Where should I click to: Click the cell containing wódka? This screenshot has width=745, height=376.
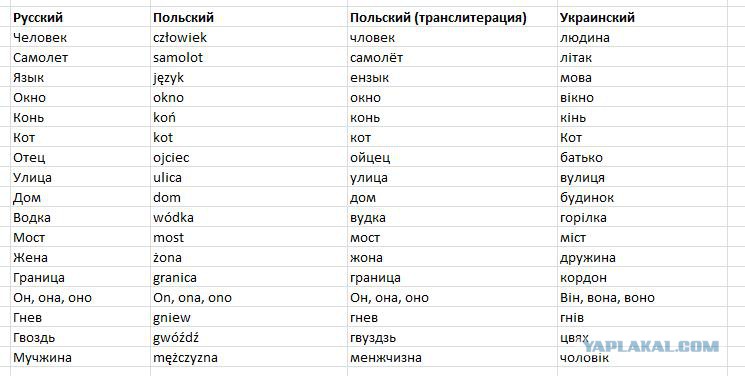[248, 217]
